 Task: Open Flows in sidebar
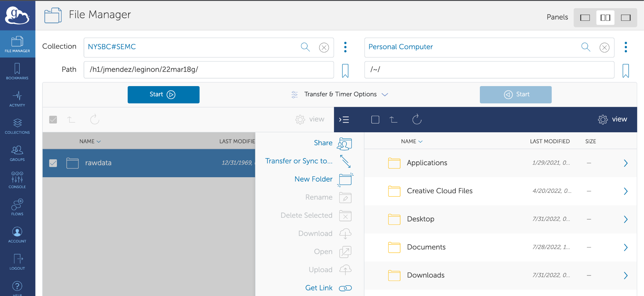(x=17, y=207)
